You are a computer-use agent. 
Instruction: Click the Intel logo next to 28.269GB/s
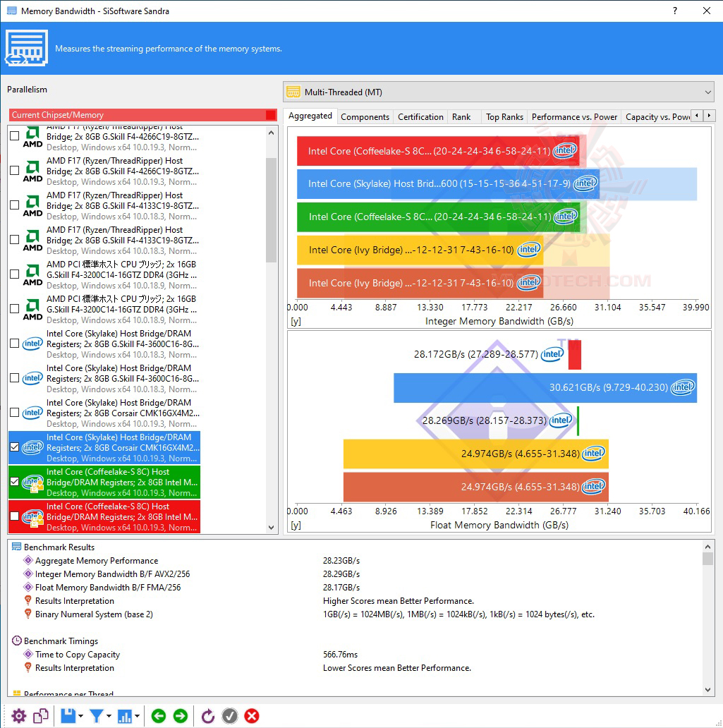(561, 420)
